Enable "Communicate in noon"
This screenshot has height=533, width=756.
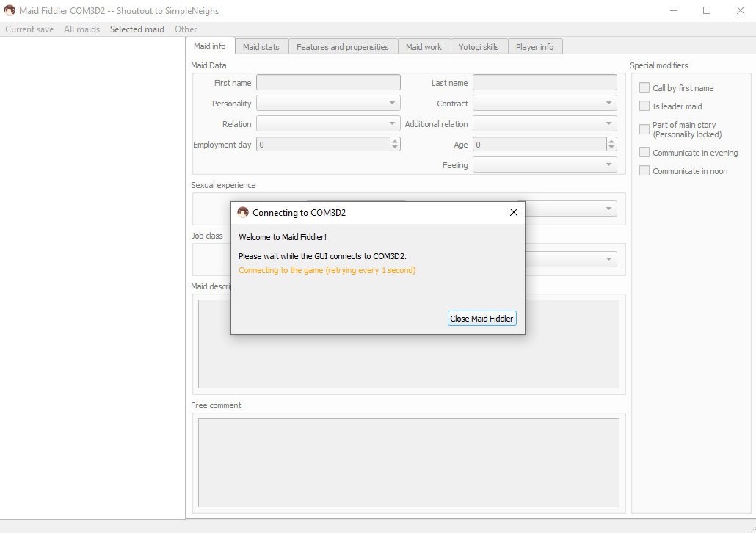644,170
